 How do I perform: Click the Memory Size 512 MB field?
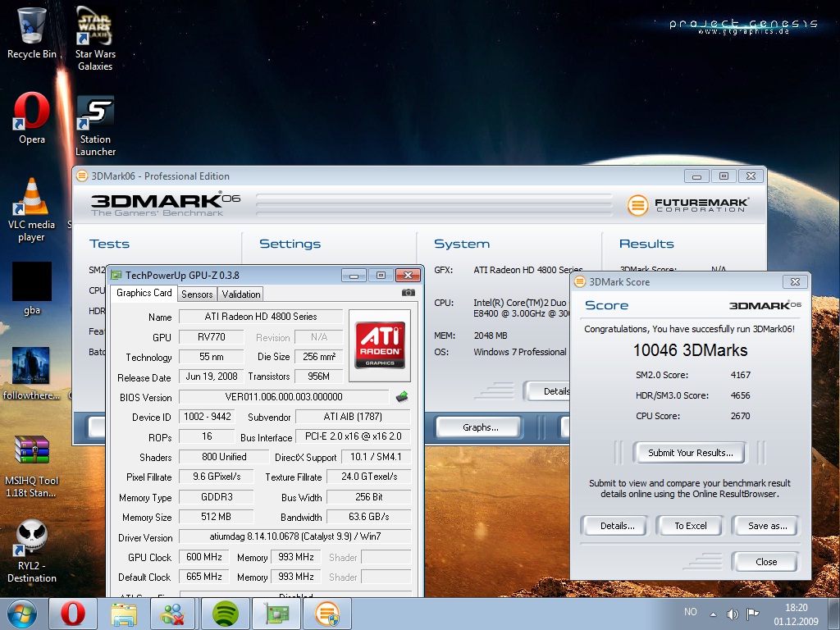[x=216, y=517]
